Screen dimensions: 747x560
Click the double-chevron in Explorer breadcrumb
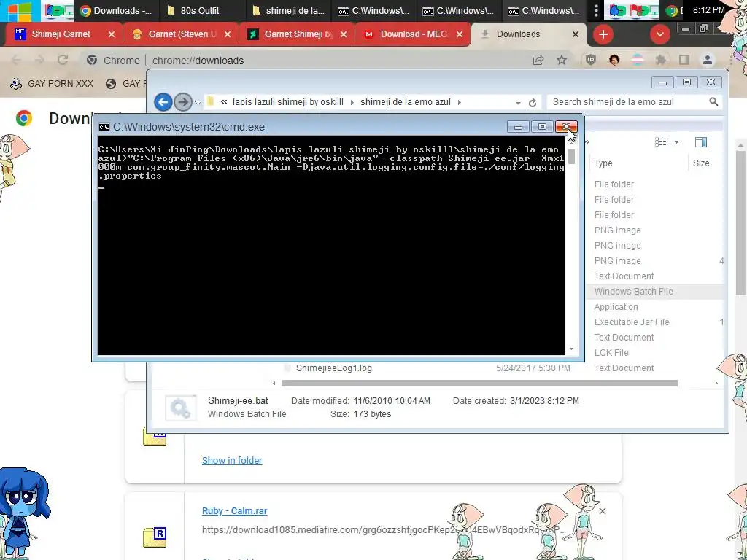click(224, 102)
